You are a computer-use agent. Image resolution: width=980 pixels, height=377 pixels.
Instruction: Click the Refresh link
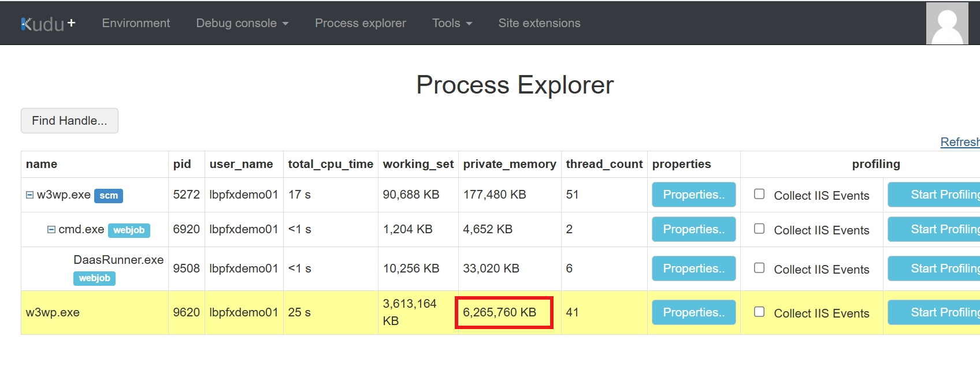point(959,142)
